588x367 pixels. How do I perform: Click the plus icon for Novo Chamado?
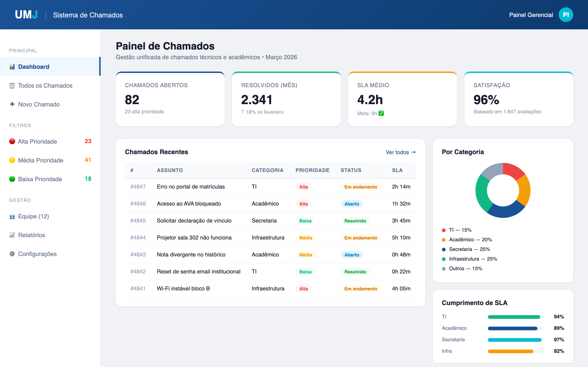pos(12,104)
